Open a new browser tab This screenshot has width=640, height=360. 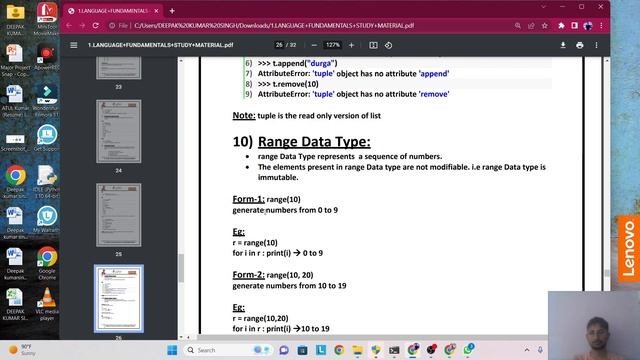(x=172, y=11)
